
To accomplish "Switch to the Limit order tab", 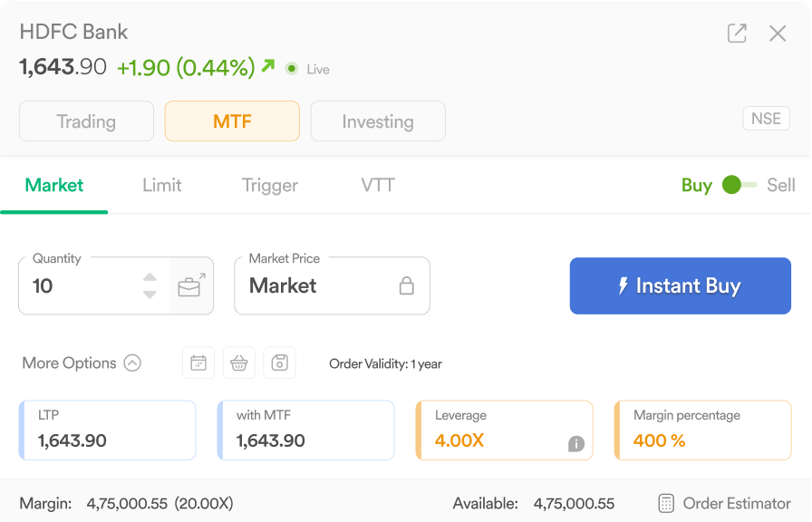I will pyautogui.click(x=162, y=186).
